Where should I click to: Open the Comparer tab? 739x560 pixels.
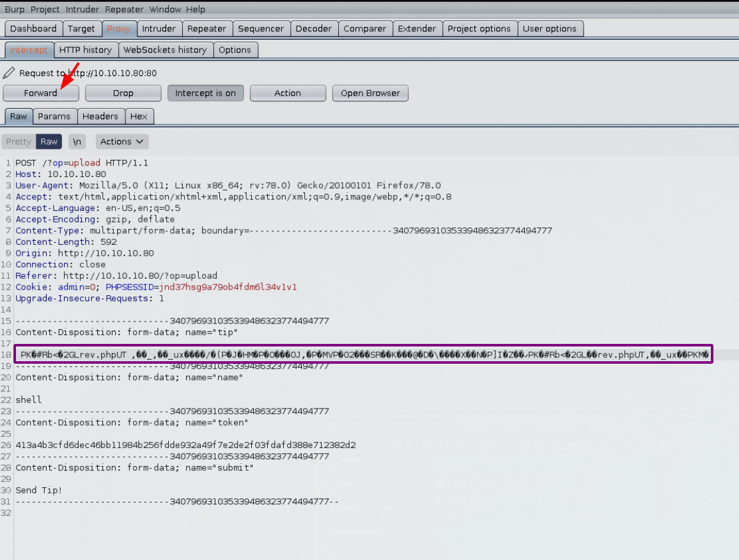(365, 29)
